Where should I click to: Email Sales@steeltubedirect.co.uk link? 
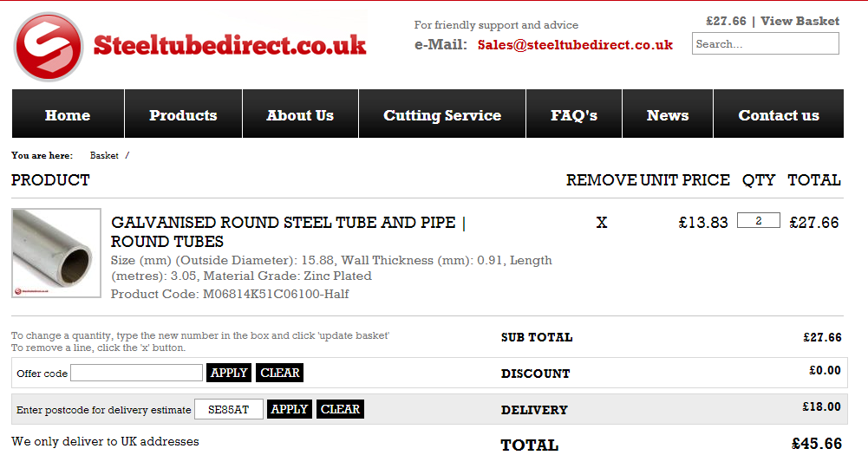point(575,45)
